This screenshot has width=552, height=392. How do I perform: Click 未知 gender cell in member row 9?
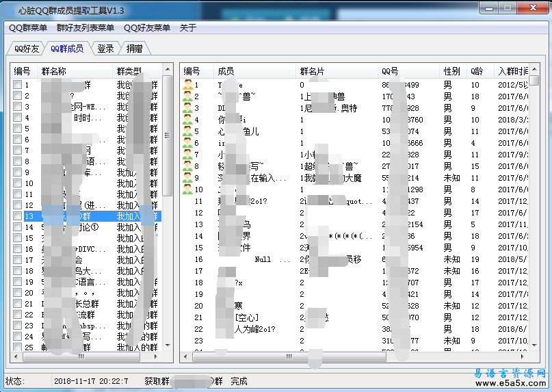[x=451, y=177]
